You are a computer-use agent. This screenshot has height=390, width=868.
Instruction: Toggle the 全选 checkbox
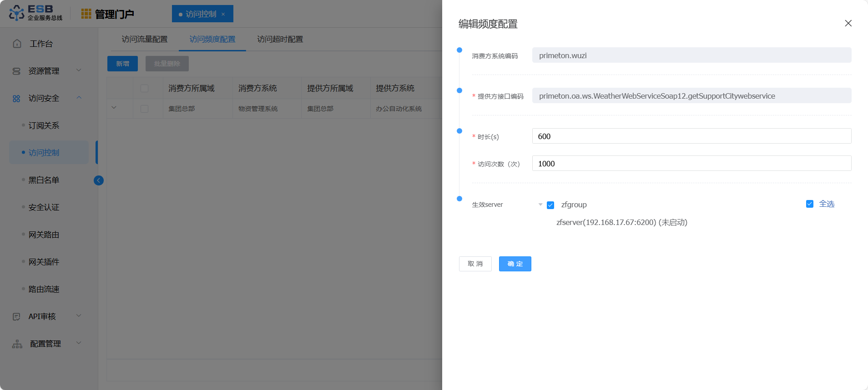click(x=810, y=204)
